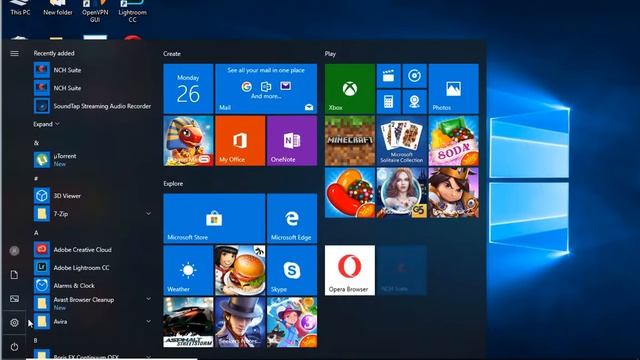Screen dimensions: 640x360
Task: Expand Avast Browser Cleanup folder chevron
Action: (x=149, y=299)
